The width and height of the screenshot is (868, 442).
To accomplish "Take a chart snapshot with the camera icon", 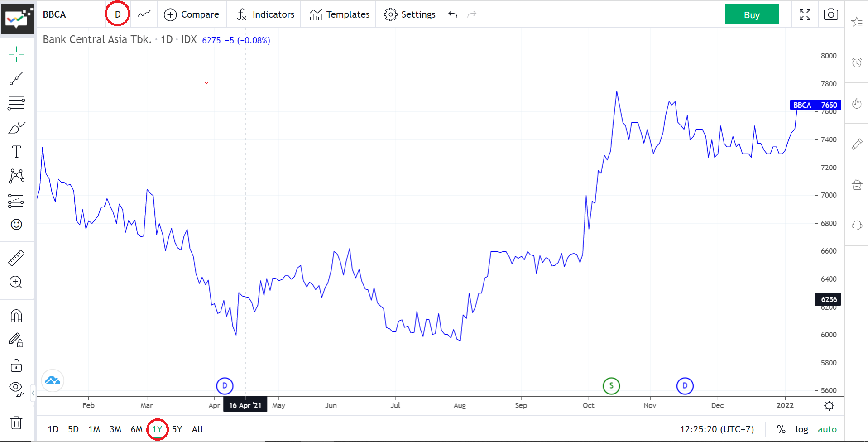I will (831, 14).
